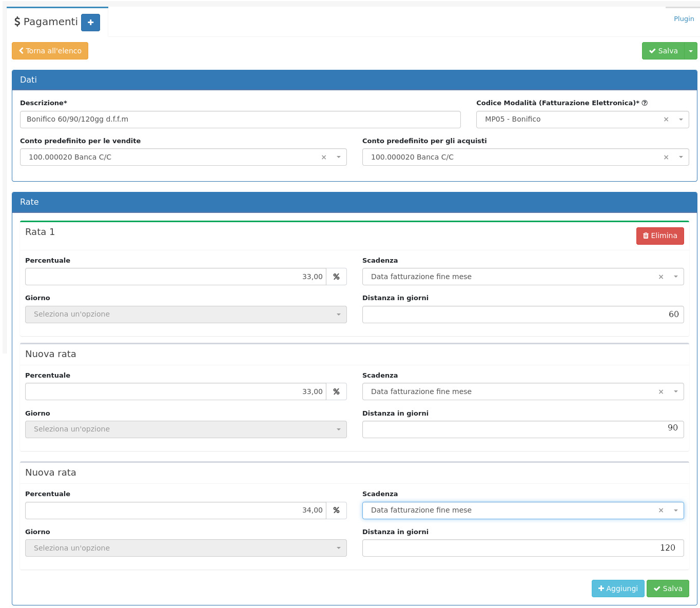This screenshot has width=700, height=608.
Task: Go back with Torna all'elenco button
Action: 50,51
